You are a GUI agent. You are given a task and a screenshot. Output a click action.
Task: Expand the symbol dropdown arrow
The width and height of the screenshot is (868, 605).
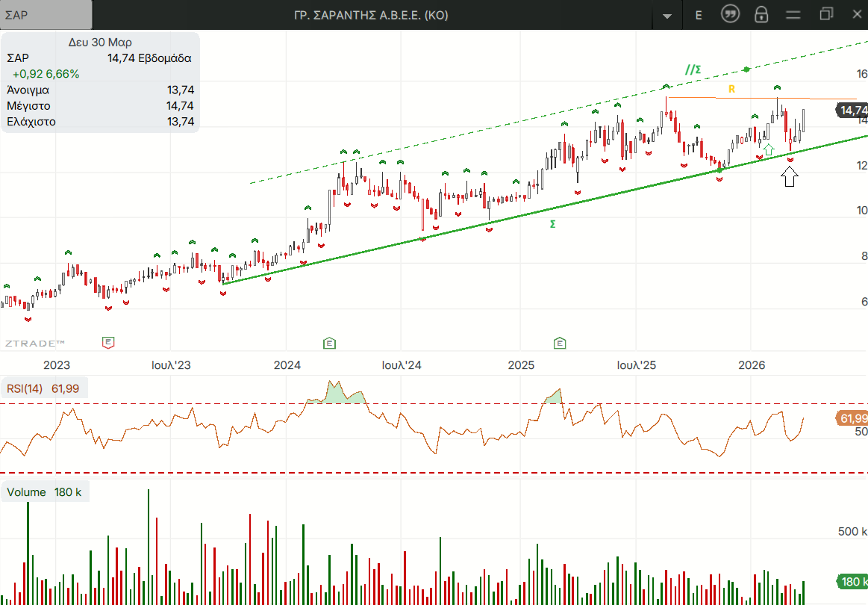click(666, 16)
